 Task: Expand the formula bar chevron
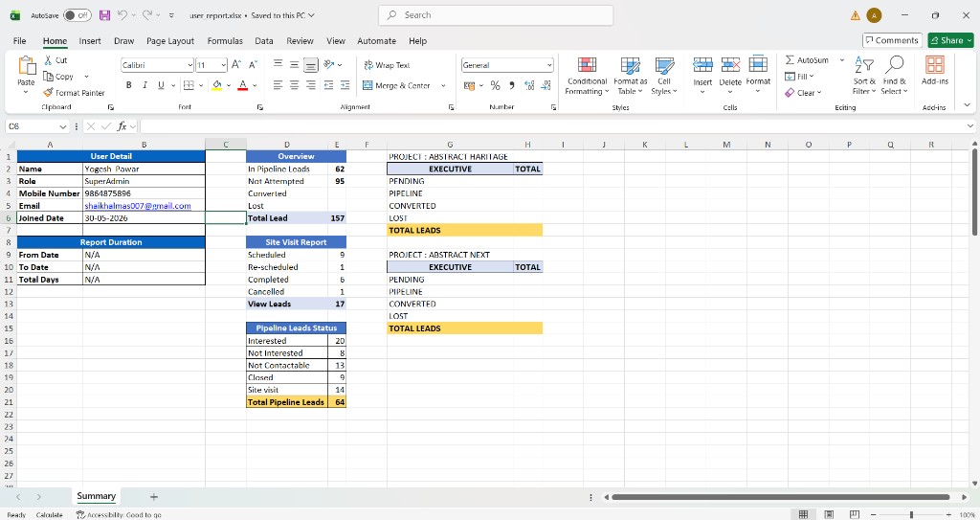coord(970,126)
